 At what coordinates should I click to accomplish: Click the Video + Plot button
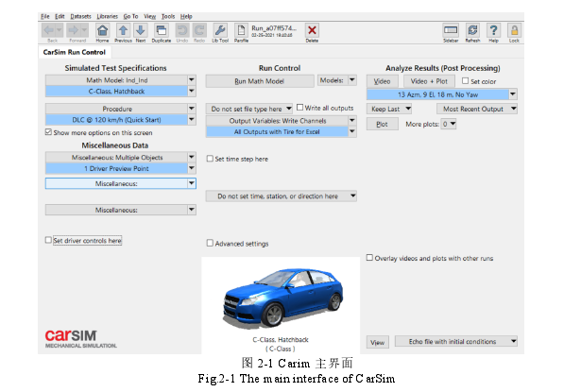click(429, 81)
